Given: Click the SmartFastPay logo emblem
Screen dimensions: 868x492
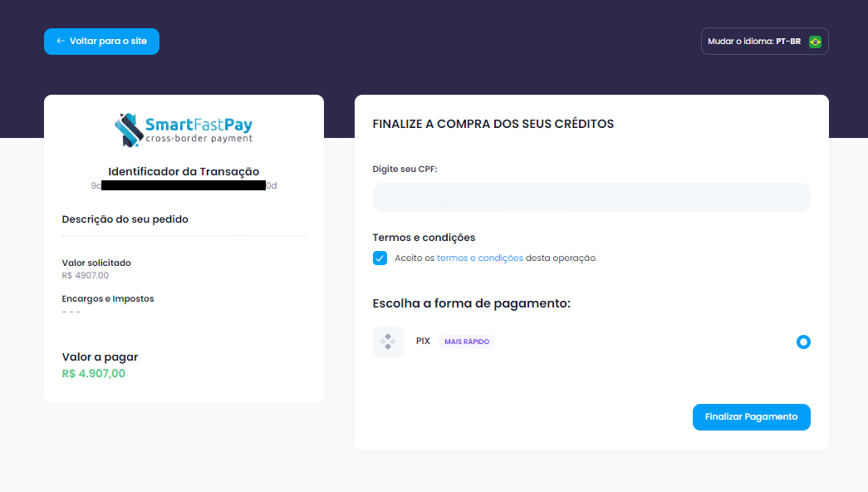Looking at the screenshot, I should [129, 130].
